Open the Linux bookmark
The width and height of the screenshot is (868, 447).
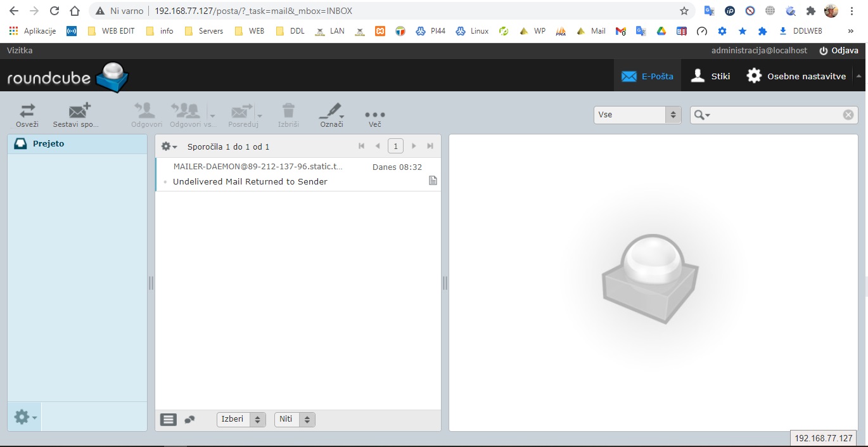472,30
